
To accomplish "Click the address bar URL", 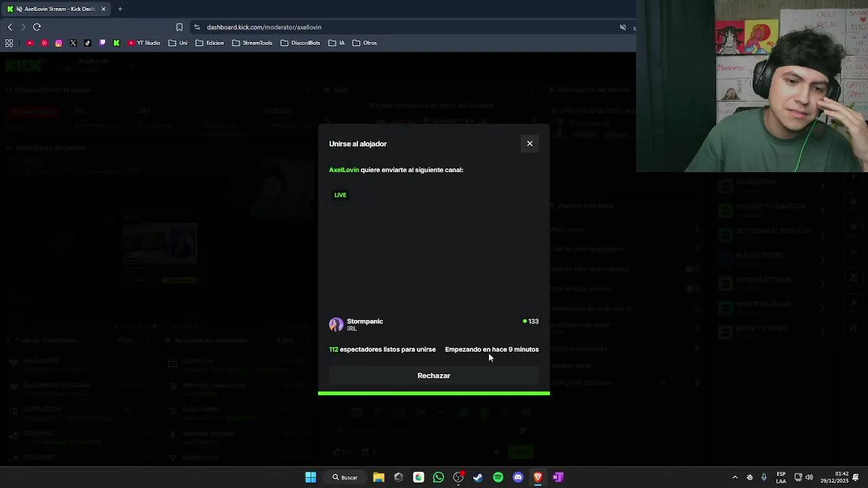I will (264, 27).
